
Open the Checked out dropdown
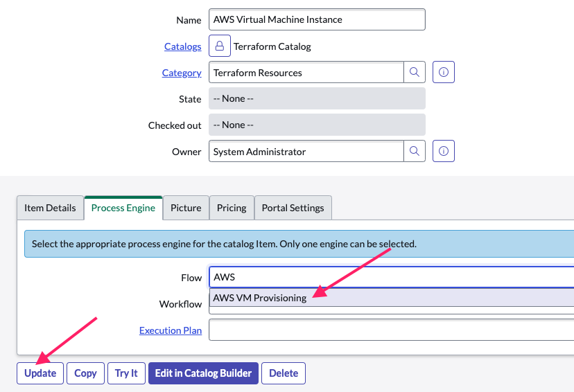(317, 125)
